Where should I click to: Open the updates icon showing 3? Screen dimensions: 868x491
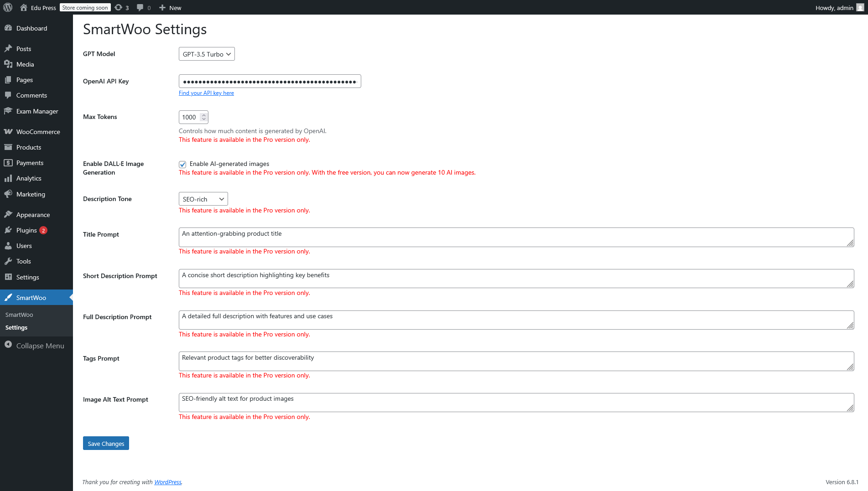119,7
